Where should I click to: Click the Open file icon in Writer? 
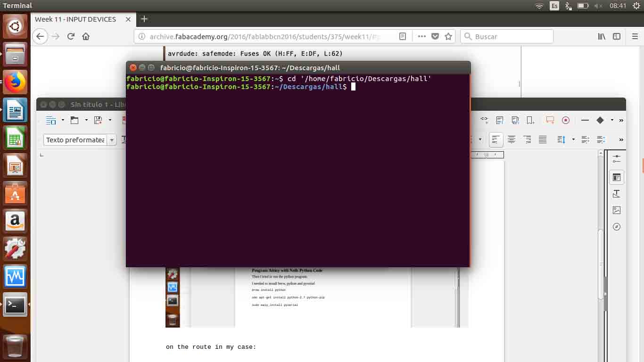74,120
